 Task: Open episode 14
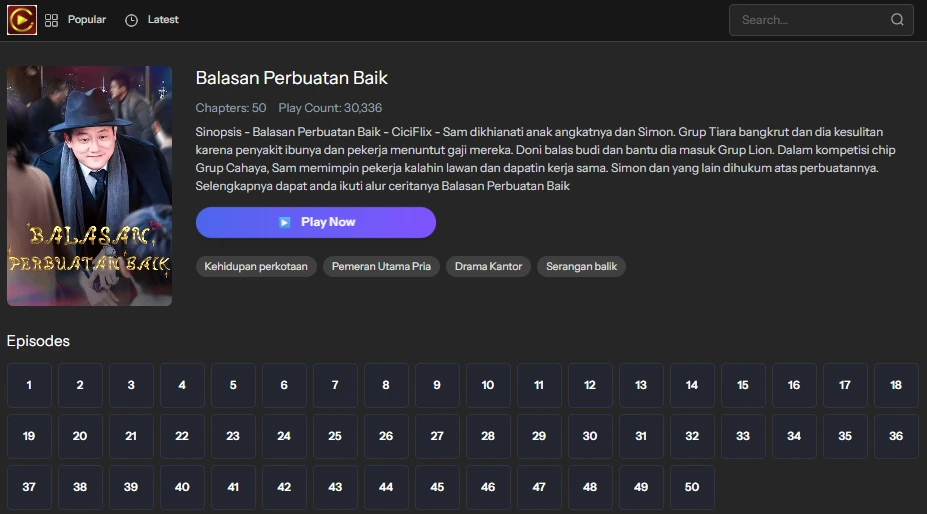coord(692,385)
